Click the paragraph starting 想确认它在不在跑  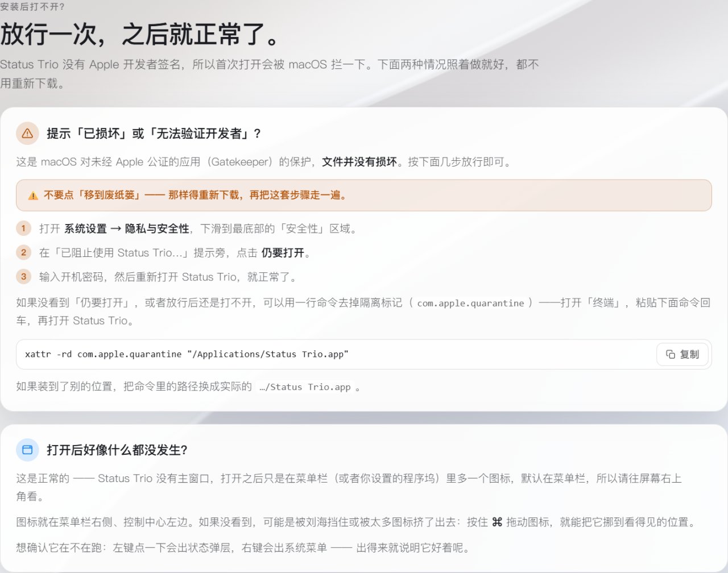pos(243,548)
